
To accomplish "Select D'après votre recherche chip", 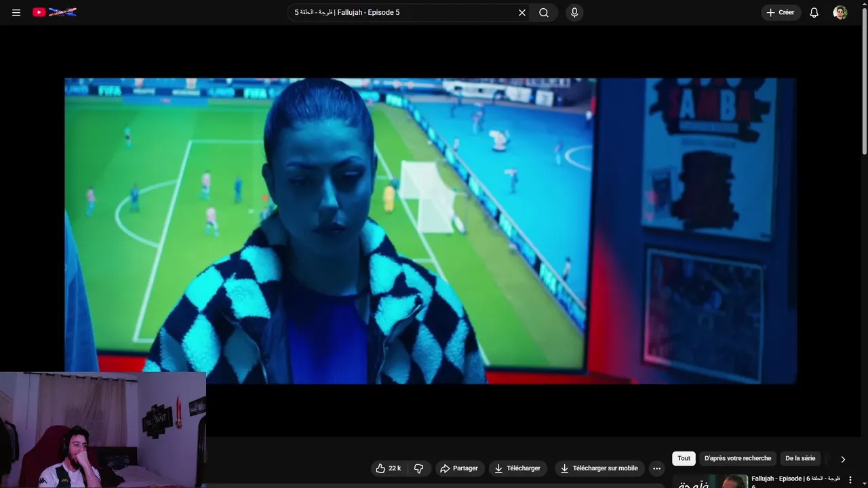I will [x=738, y=458].
